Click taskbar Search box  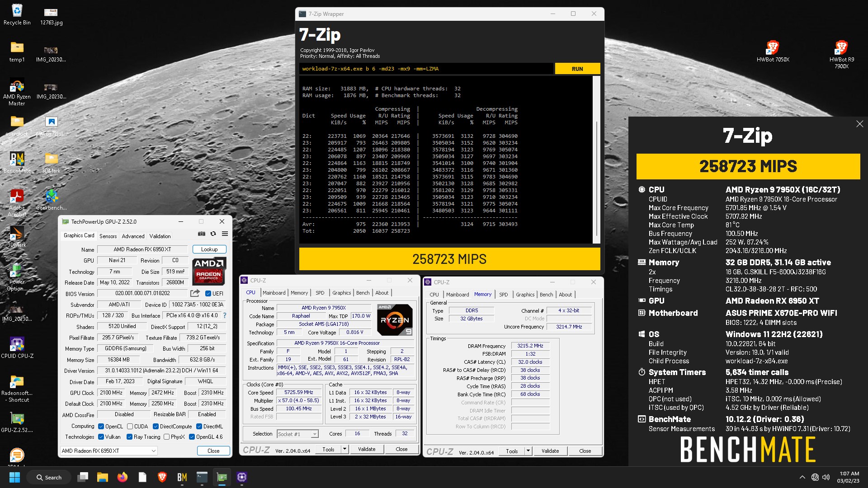click(49, 477)
